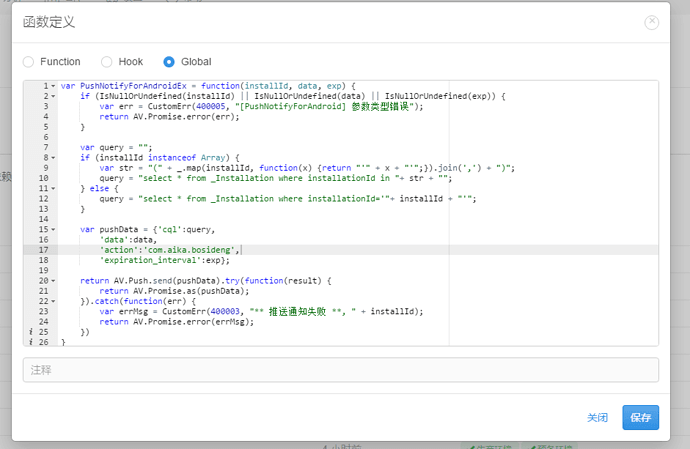Viewport: 690px width, 449px height.
Task: Click '400003' error code on line 23
Action: coord(225,311)
